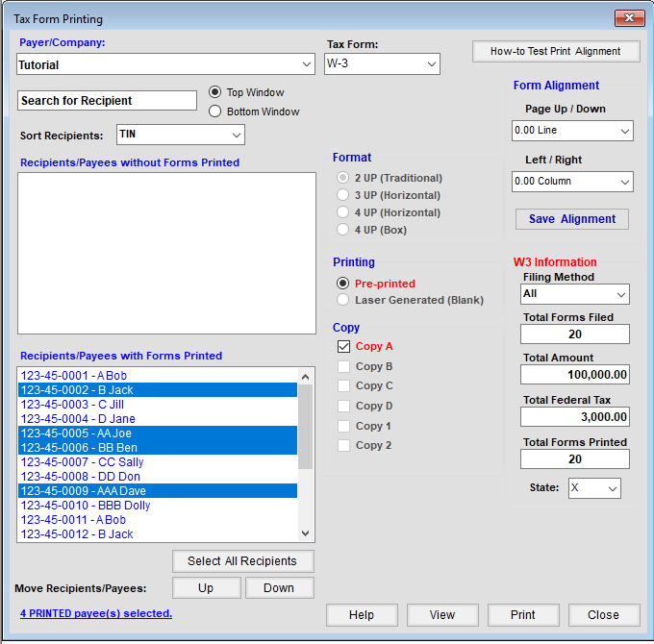Screen dimensions: 654x644
Task: Select recipient 123-45-0006 - BB Ben
Action: point(158,447)
